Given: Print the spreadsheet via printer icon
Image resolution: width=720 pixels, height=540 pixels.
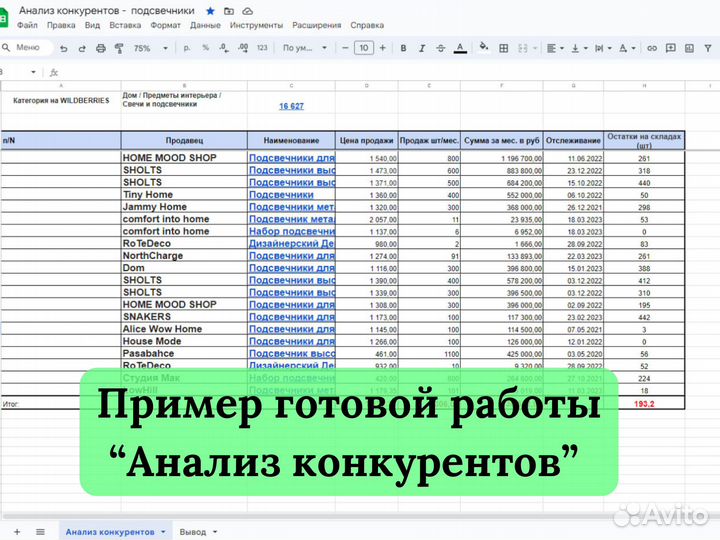Looking at the screenshot, I should point(101,48).
